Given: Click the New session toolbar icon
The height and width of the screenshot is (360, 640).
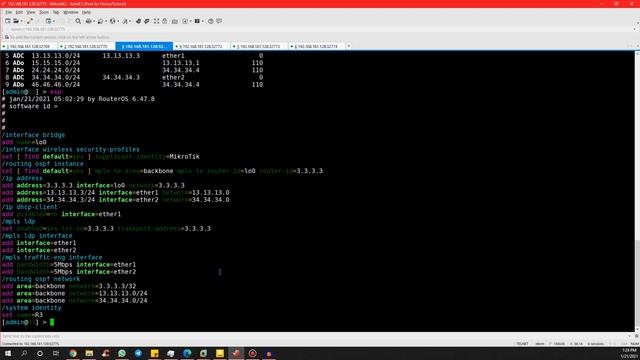Looking at the screenshot, I should pyautogui.click(x=8, y=21).
